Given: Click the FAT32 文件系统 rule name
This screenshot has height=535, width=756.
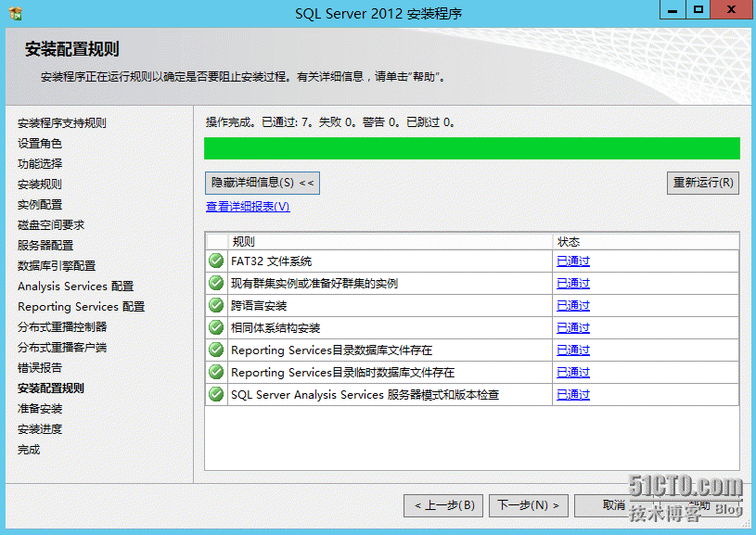Looking at the screenshot, I should pos(271,261).
